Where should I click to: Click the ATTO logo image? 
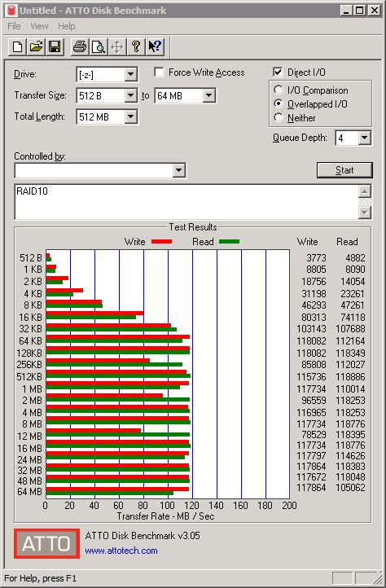(47, 543)
